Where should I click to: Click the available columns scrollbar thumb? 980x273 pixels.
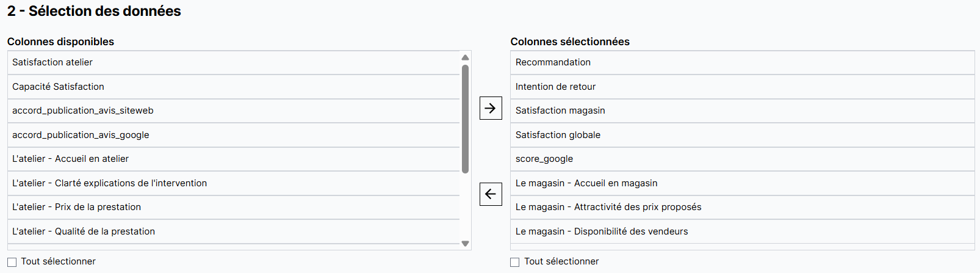point(465,119)
